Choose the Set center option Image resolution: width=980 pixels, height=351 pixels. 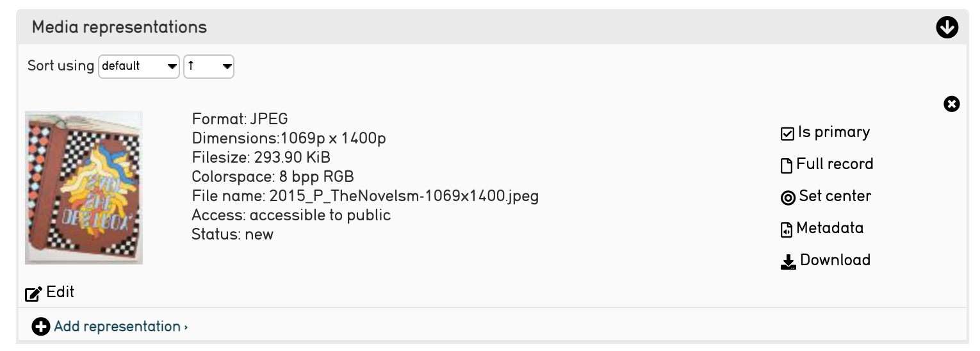(x=835, y=197)
